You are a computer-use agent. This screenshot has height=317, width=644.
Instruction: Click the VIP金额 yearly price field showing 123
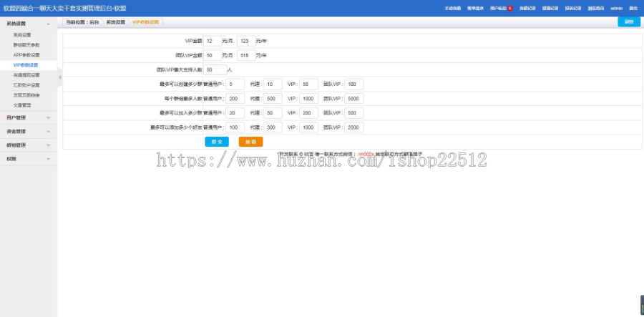click(246, 41)
